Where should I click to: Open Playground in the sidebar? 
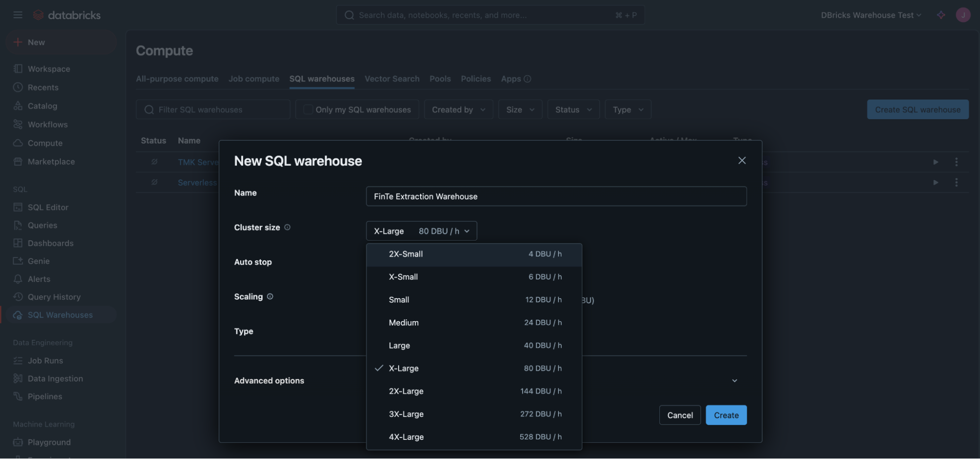[x=61, y=442]
